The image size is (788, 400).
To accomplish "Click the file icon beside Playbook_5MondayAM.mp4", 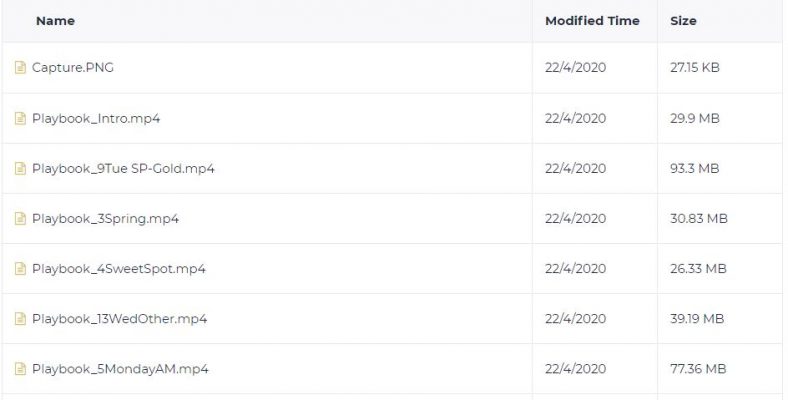I will [20, 369].
